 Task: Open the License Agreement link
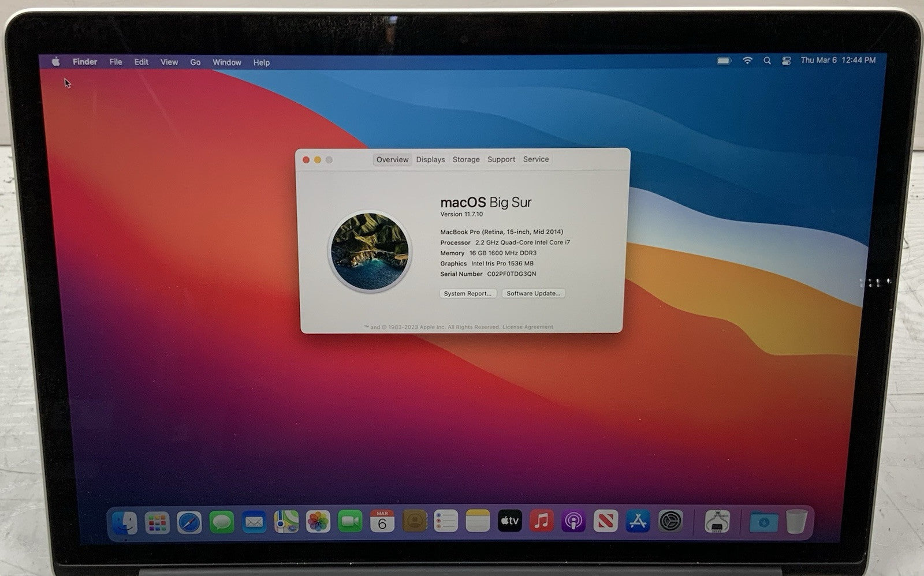point(528,327)
